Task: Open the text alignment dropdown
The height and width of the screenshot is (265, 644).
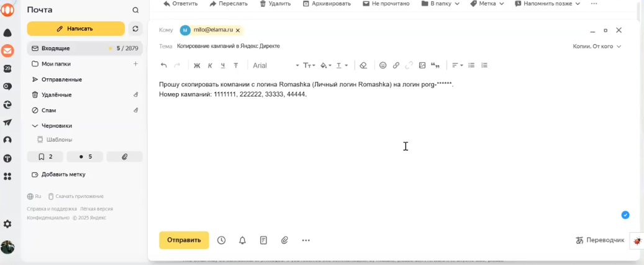Action: [x=457, y=65]
